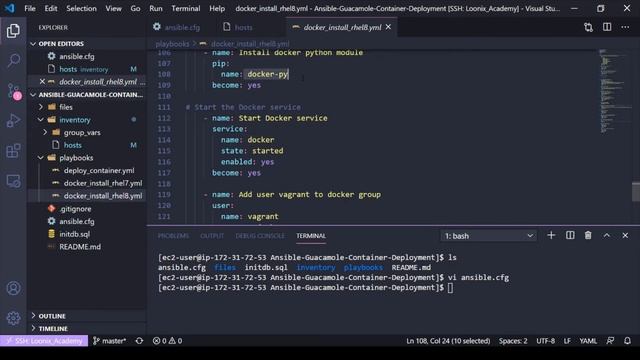Click the Ln 108, Col 24 cursor position
This screenshot has width=640, height=360.
click(x=448, y=341)
